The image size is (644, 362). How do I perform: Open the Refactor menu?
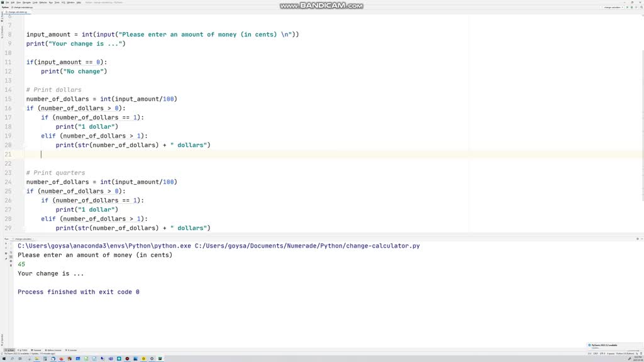pyautogui.click(x=43, y=3)
